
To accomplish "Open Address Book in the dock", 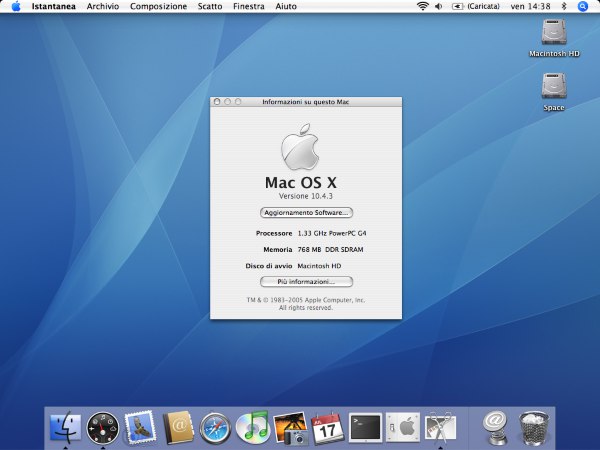I will pos(178,427).
